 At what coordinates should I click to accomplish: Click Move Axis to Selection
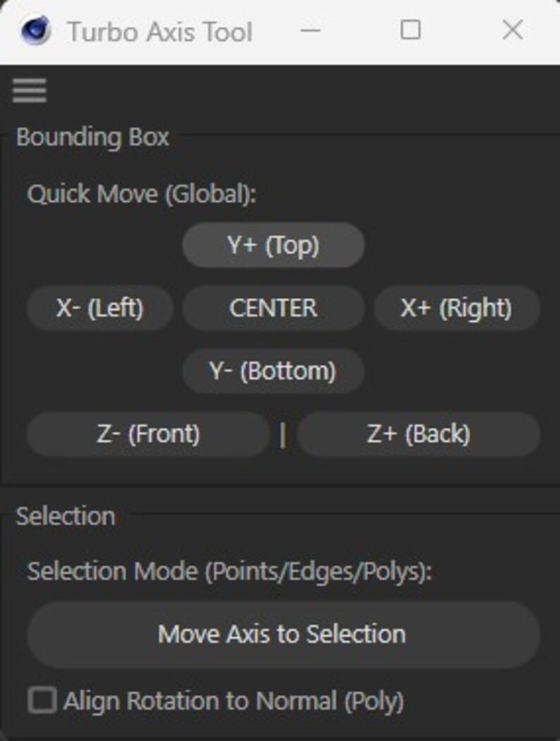(284, 634)
